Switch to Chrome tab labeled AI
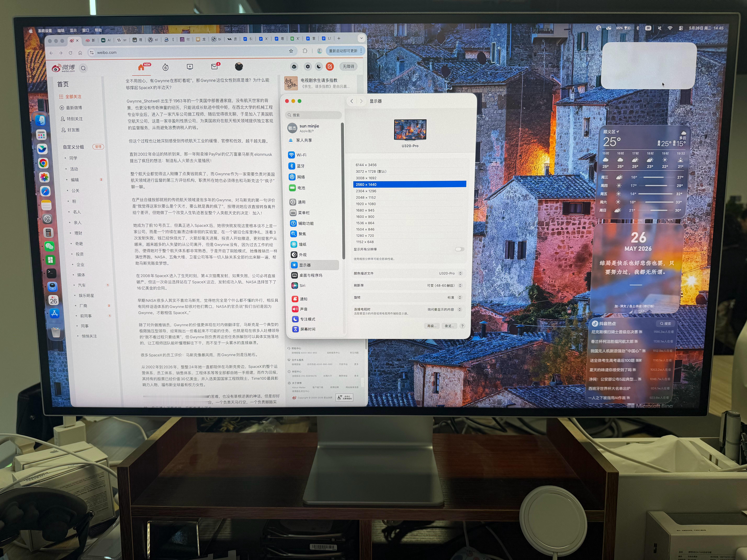The height and width of the screenshot is (560, 747). click(x=106, y=40)
